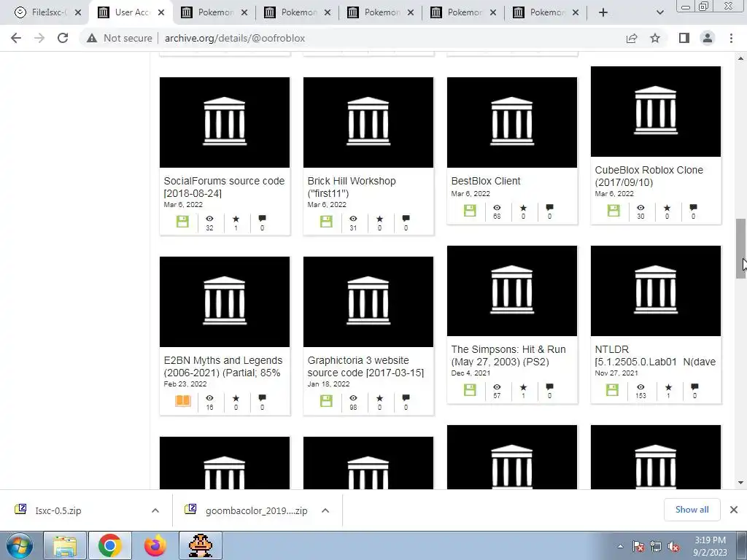Image resolution: width=747 pixels, height=560 pixels.
Task: Expand options for goombacolor zip download
Action: tap(325, 510)
